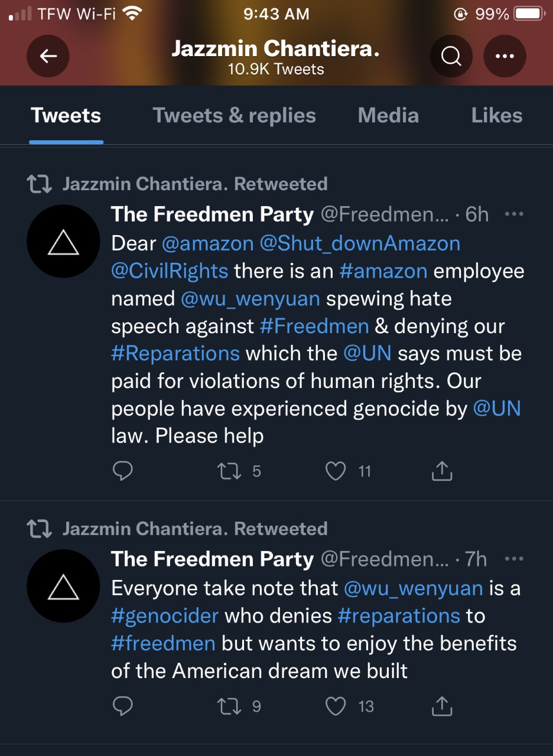Like the tweet with 13 likes

[x=336, y=706]
